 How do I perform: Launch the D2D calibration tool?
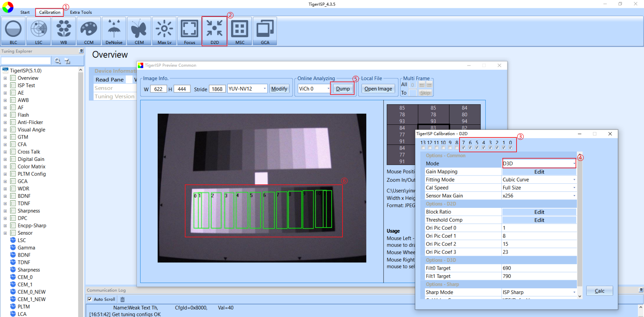(x=215, y=31)
